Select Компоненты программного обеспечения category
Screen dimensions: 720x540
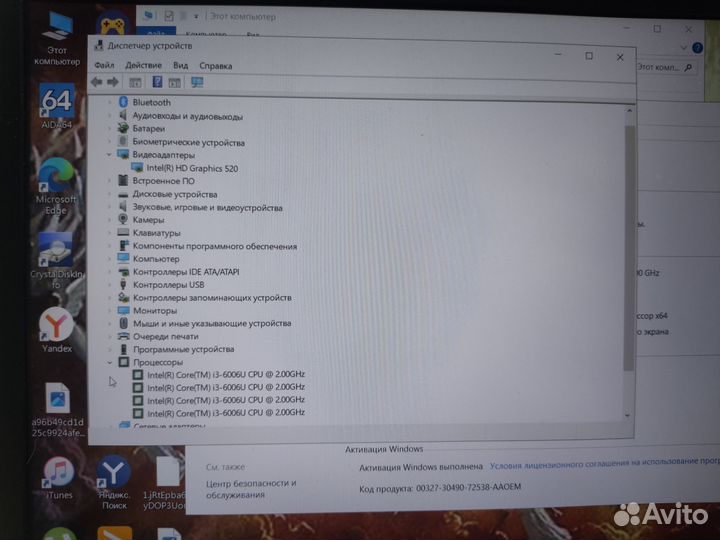215,246
